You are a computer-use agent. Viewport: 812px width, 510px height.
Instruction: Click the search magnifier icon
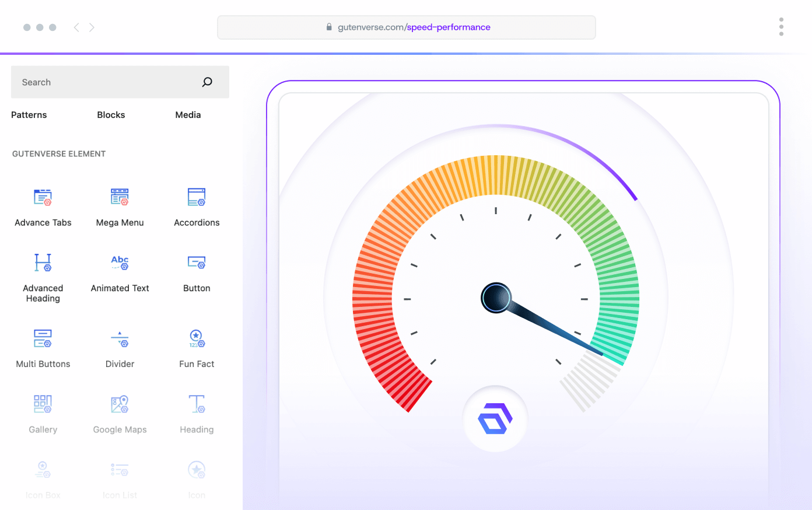tap(207, 82)
